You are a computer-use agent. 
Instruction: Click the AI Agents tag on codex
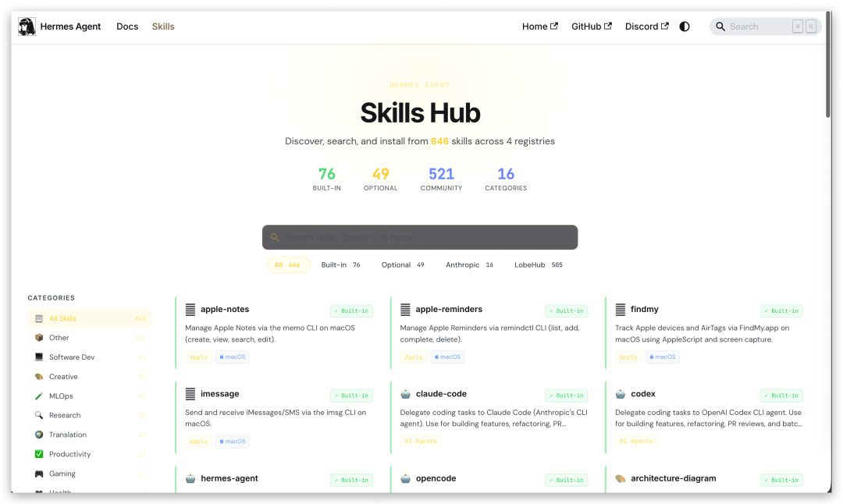click(635, 441)
